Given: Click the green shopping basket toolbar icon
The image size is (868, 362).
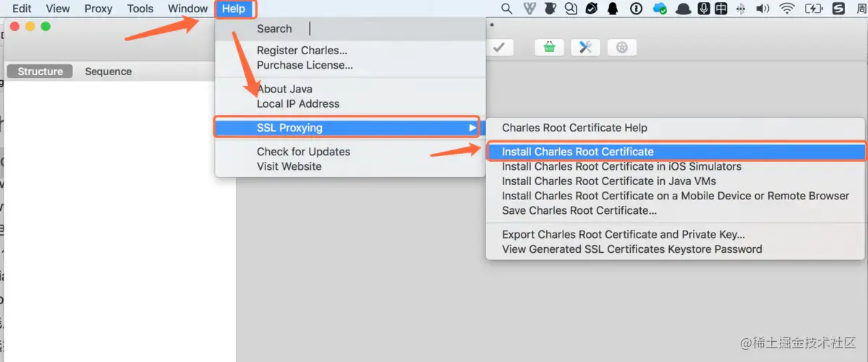Looking at the screenshot, I should tap(549, 47).
